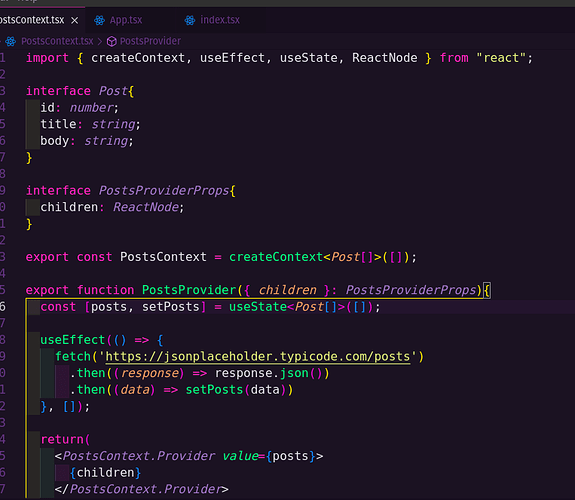Close the PostsContext.tsx tab
Image resolution: width=575 pixels, height=500 pixels.
point(74,20)
